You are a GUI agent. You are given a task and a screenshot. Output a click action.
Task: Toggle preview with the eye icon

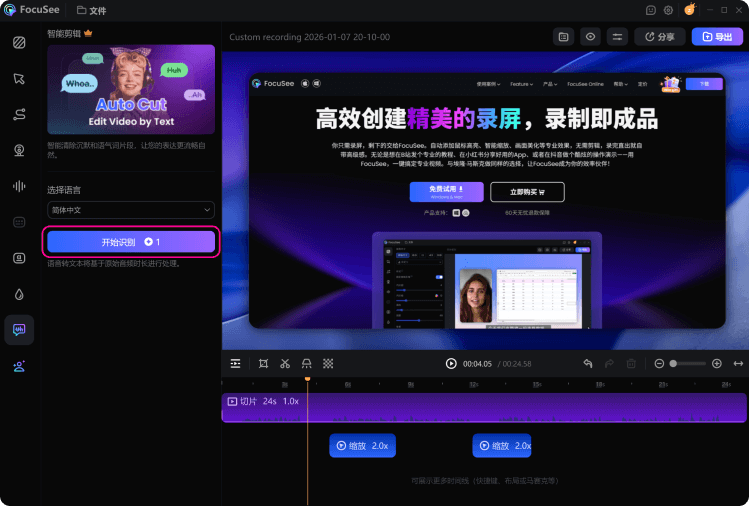[590, 37]
